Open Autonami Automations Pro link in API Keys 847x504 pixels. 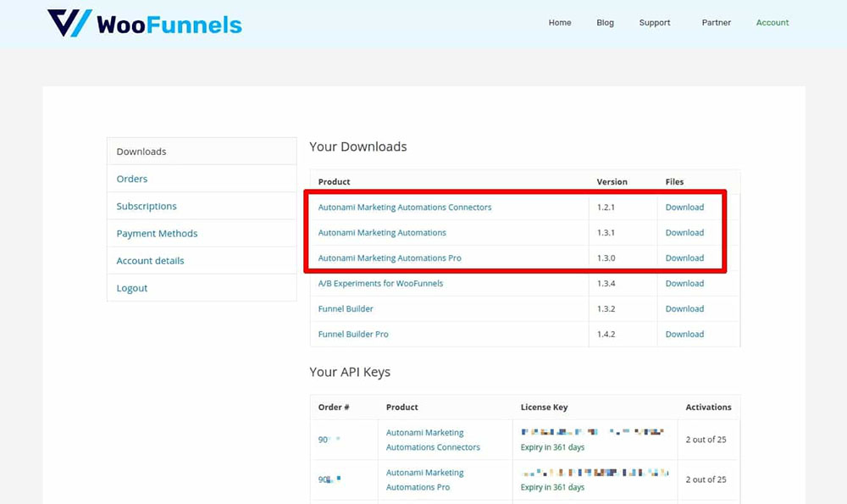pos(424,479)
